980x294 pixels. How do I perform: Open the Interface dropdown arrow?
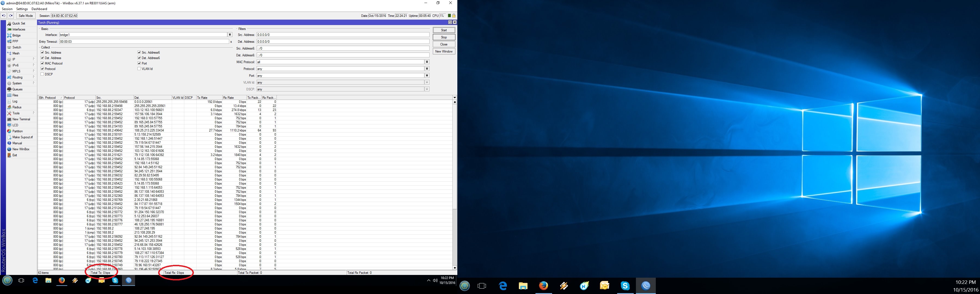(x=230, y=35)
